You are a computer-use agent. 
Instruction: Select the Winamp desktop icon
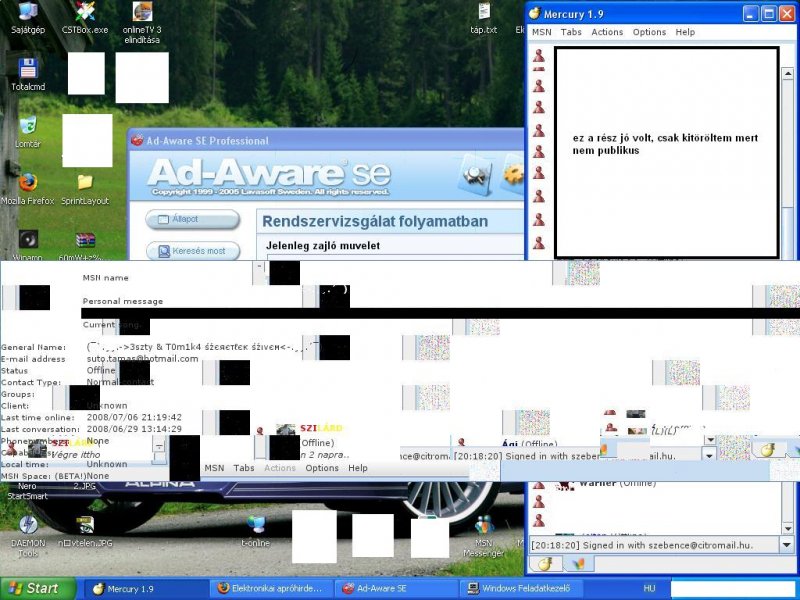[x=28, y=245]
